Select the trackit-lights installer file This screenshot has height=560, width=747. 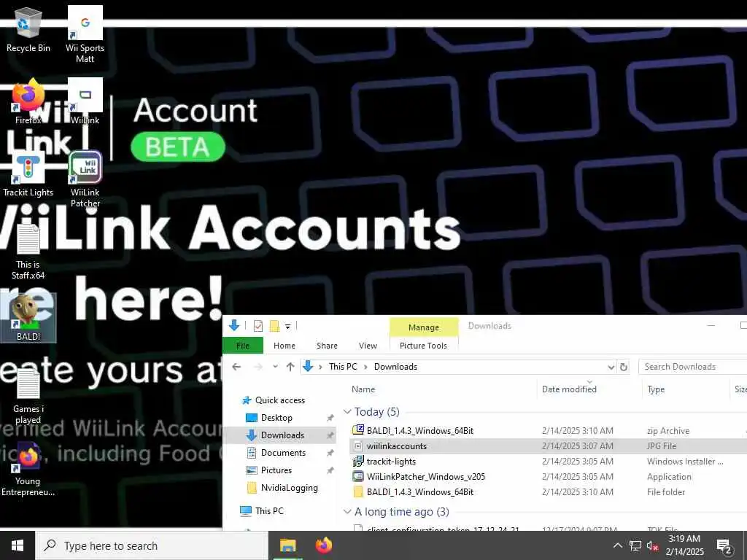click(x=391, y=462)
